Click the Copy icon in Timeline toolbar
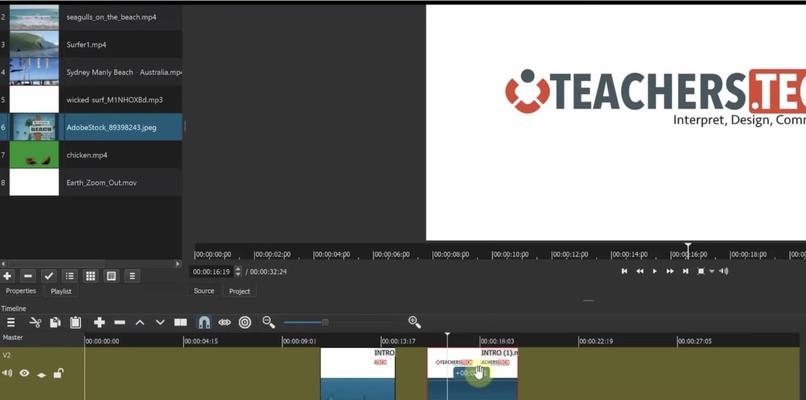Screen dimensions: 806x400 pyautogui.click(x=55, y=322)
